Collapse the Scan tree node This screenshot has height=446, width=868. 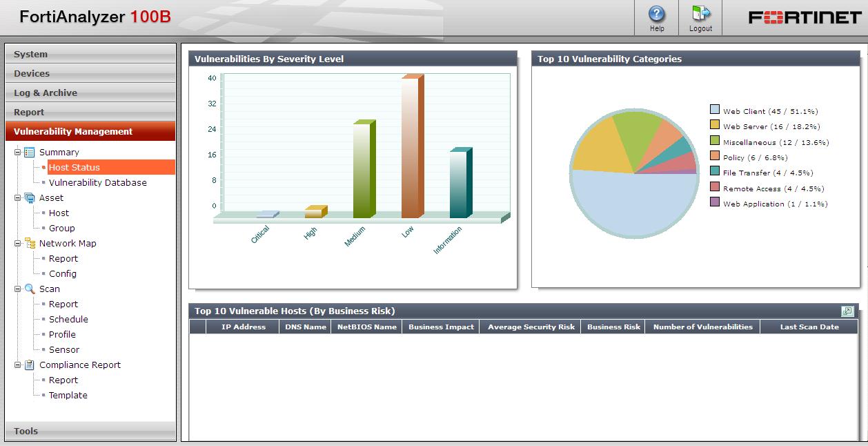[18, 289]
